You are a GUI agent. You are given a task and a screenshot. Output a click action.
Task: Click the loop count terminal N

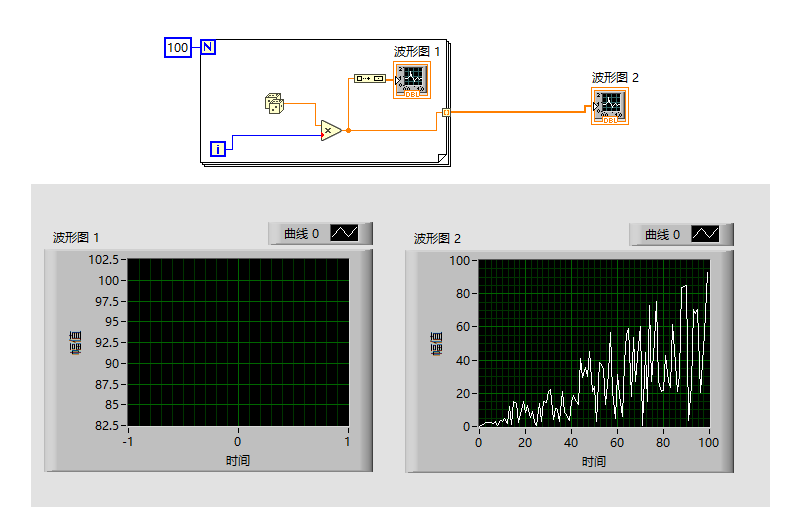pos(208,47)
